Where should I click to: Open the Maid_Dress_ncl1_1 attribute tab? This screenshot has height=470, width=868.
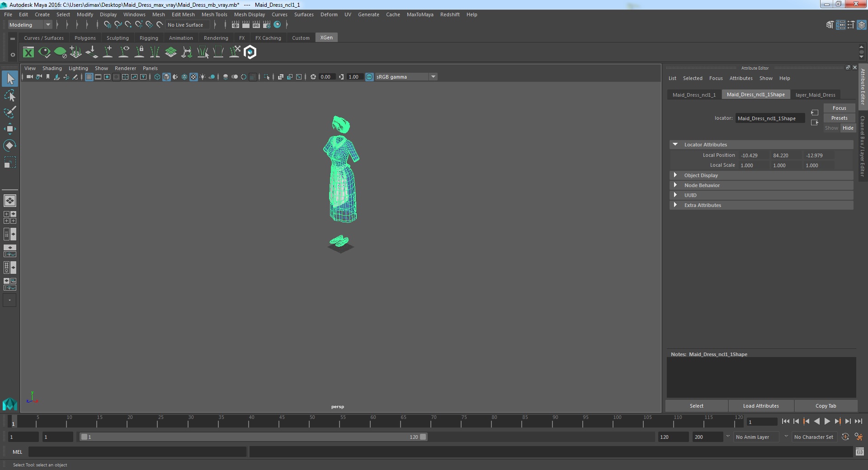[694, 95]
